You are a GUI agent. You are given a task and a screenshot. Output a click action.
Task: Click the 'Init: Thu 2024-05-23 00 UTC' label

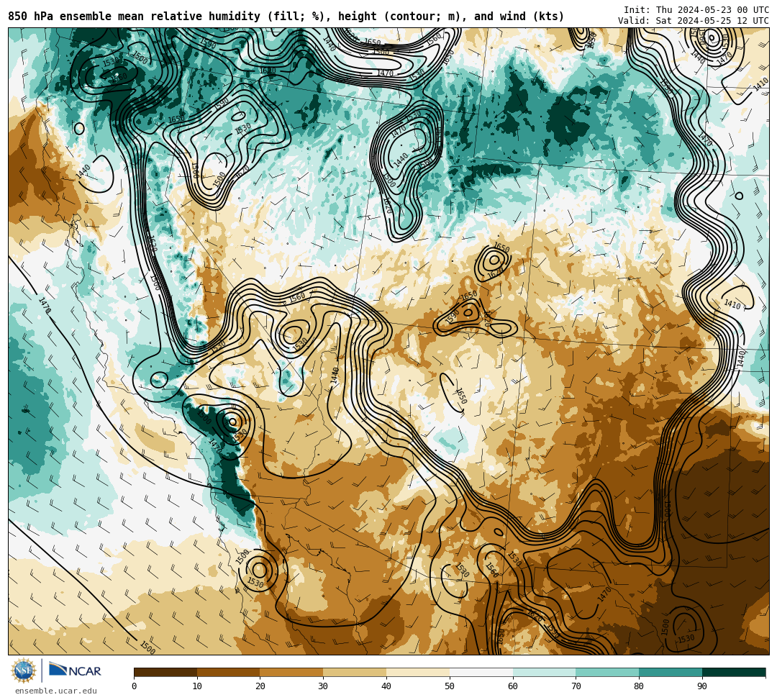coord(696,10)
